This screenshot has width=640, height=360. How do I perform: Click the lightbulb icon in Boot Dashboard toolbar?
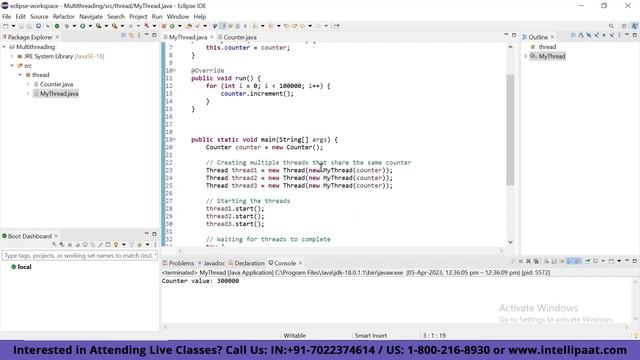coord(116,245)
